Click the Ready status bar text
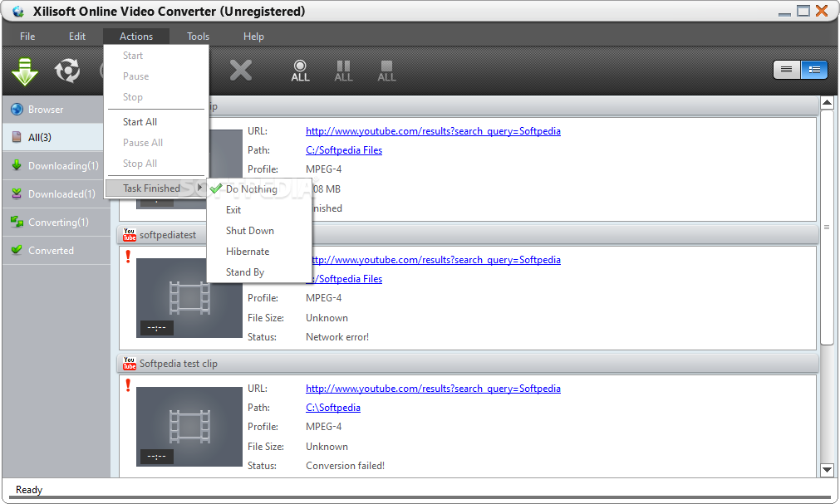This screenshot has width=840, height=504. (x=29, y=490)
